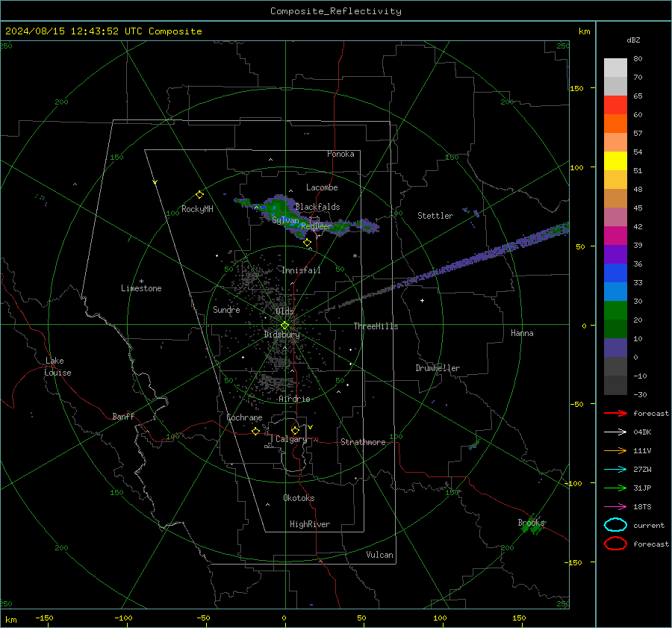Screen dimensions: 672x628
Task: Click the Strathmore city label
Action: pyautogui.click(x=363, y=442)
